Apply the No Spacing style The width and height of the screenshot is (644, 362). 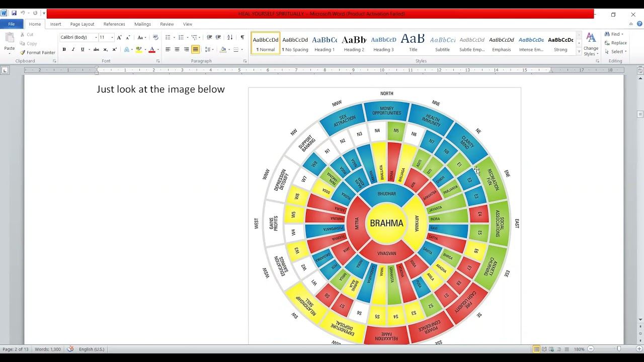pos(295,43)
